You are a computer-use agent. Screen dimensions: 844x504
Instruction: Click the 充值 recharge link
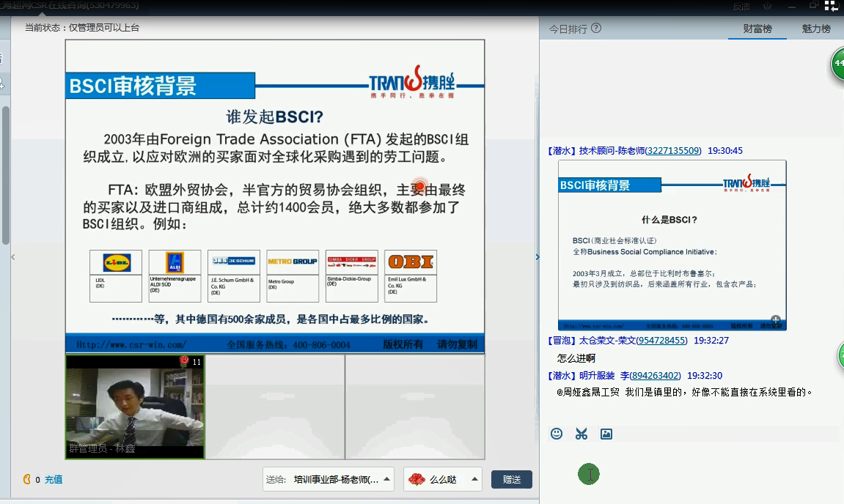tap(54, 479)
